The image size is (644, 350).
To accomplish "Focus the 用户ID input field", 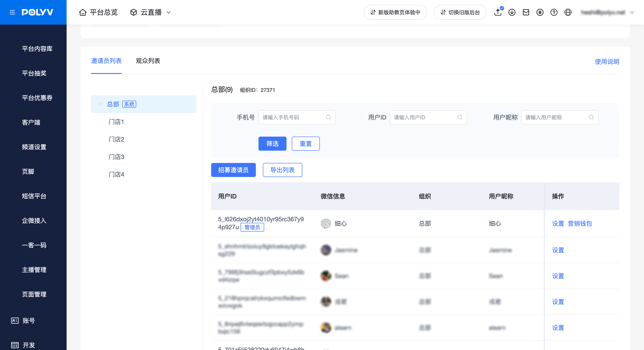I will point(428,117).
